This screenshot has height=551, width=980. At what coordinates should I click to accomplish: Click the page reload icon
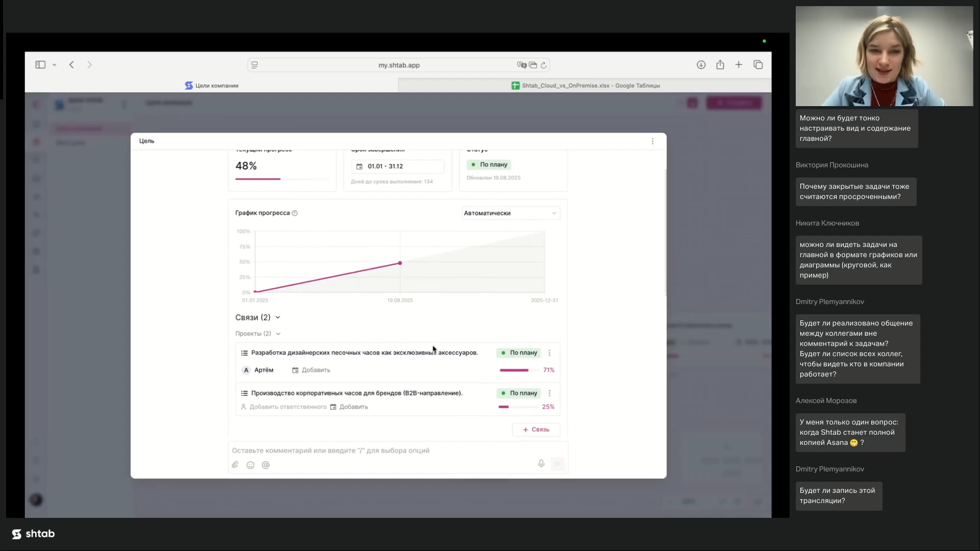[x=544, y=65]
